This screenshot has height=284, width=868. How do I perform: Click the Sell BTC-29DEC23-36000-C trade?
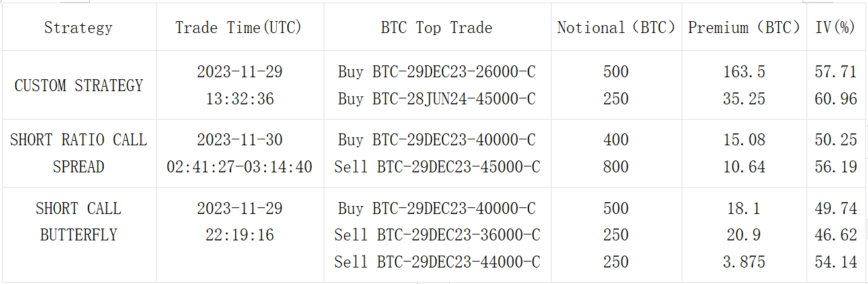tap(437, 235)
